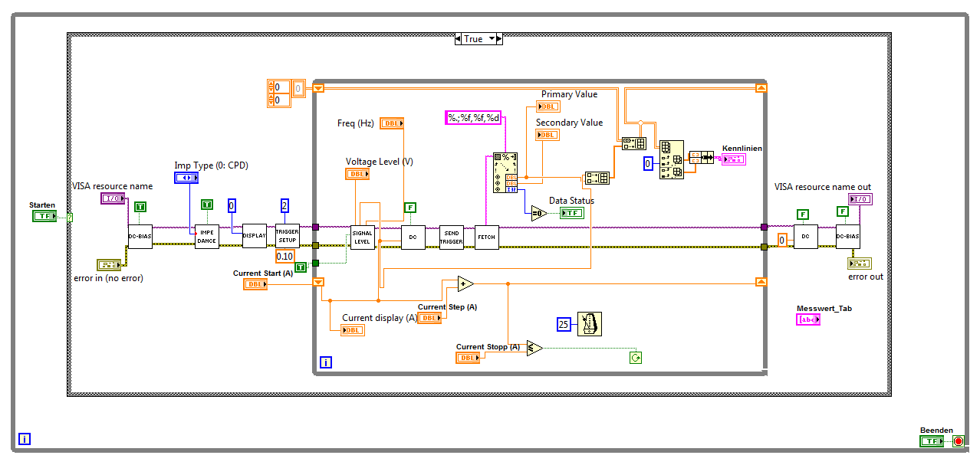Click the SEND TRIGGER subVI
The width and height of the screenshot is (980, 465).
(451, 237)
